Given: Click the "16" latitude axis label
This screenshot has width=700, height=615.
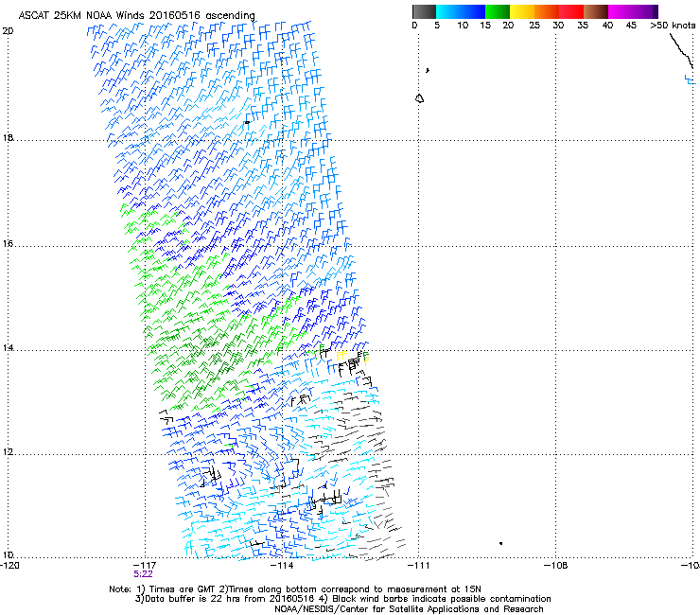Looking at the screenshot, I should [x=8, y=243].
